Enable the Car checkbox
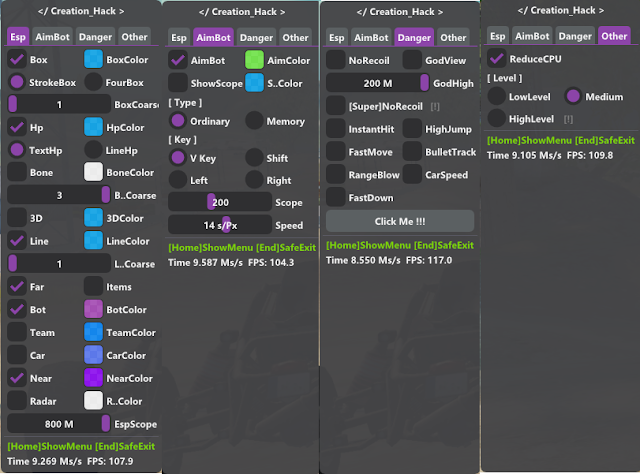Viewport: 640px width, 474px height. pos(17,355)
